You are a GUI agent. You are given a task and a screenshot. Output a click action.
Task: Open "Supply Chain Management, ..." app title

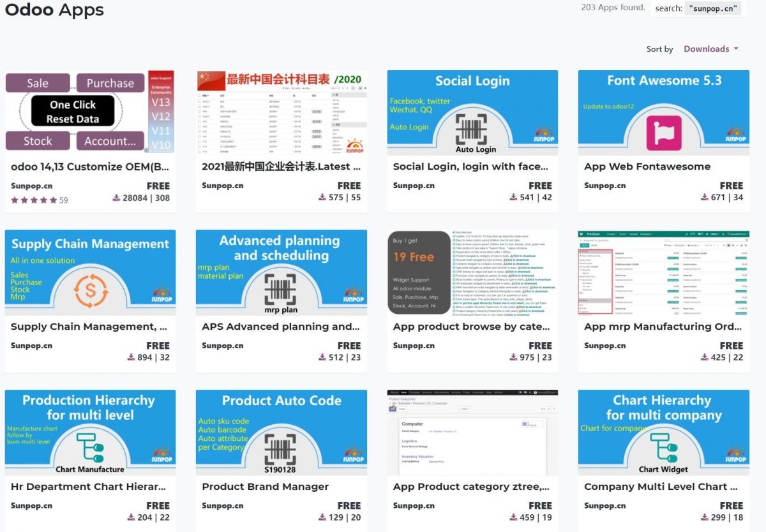[x=89, y=327]
